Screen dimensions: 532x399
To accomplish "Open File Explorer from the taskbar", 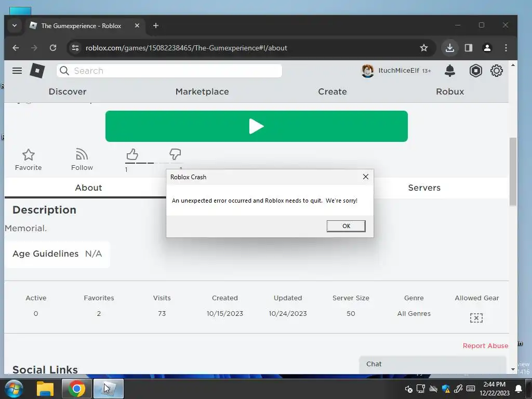I will click(45, 389).
